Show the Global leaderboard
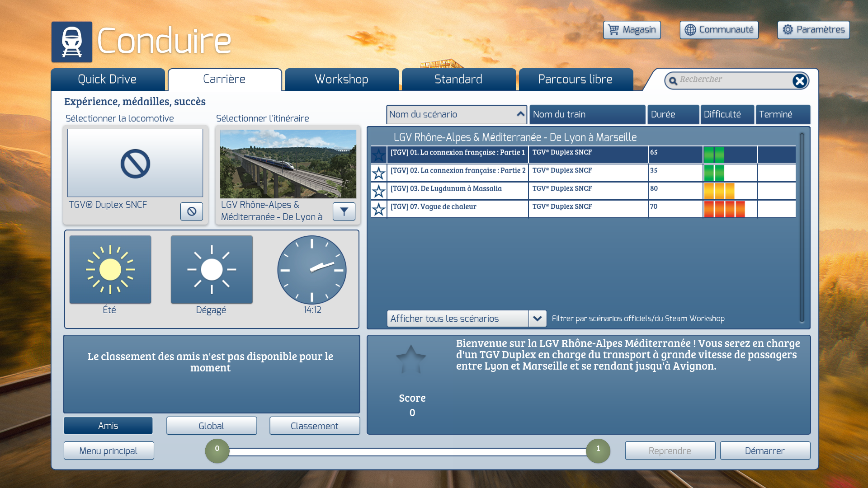The image size is (868, 488). (212, 426)
